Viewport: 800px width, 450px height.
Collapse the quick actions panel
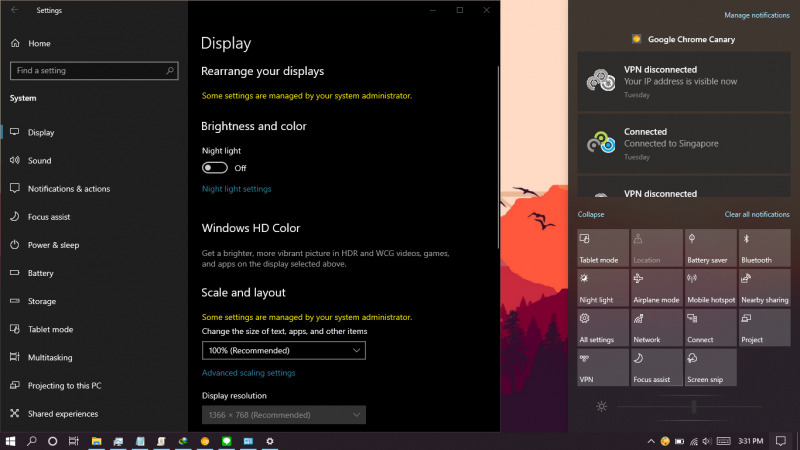point(591,214)
